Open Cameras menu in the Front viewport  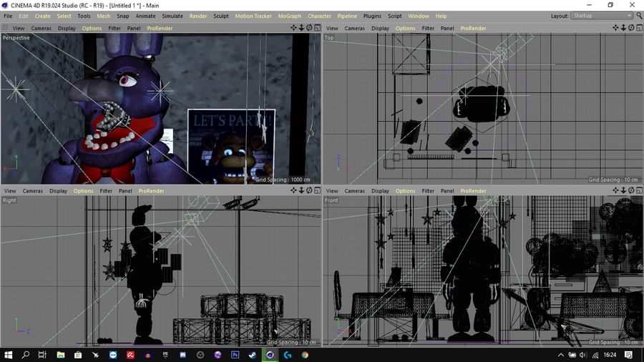point(354,191)
